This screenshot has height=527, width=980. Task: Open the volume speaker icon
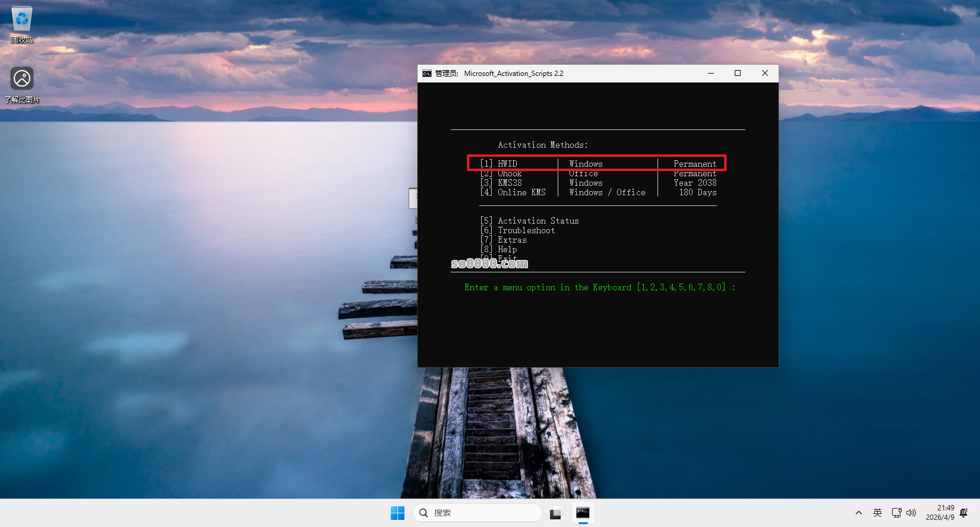[911, 513]
